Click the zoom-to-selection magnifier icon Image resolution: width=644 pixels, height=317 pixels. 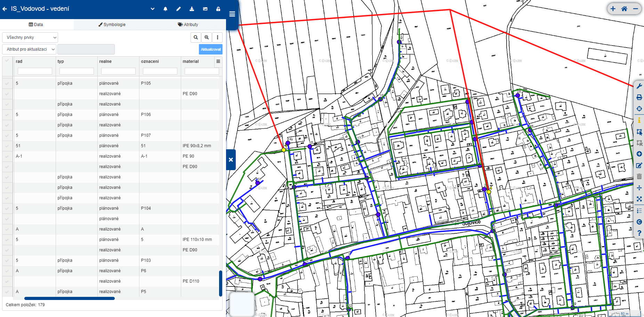pyautogui.click(x=207, y=37)
